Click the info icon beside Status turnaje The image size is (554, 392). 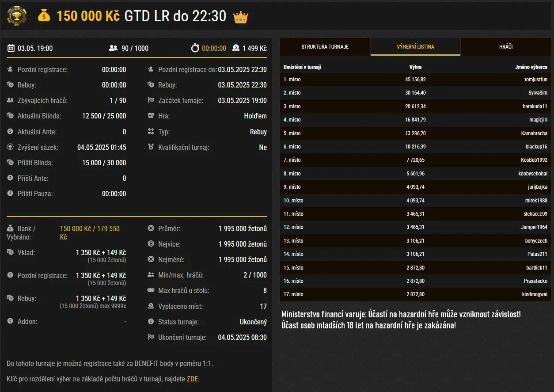point(151,322)
